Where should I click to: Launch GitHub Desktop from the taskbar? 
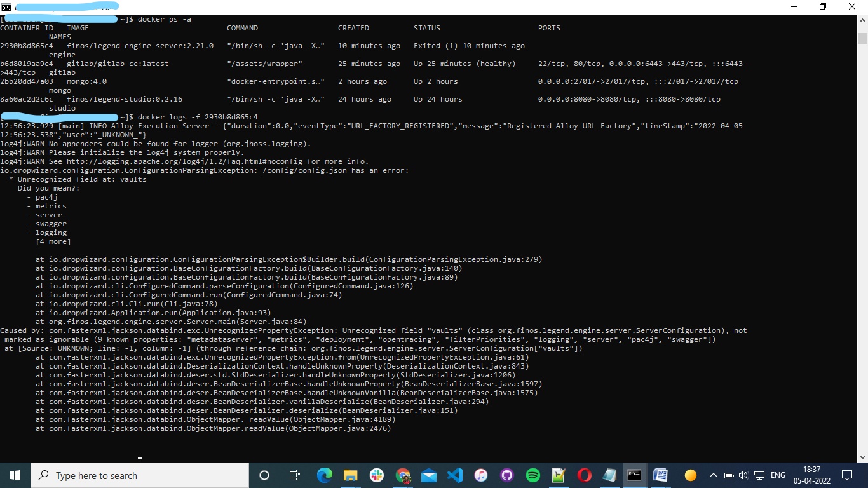click(x=508, y=475)
